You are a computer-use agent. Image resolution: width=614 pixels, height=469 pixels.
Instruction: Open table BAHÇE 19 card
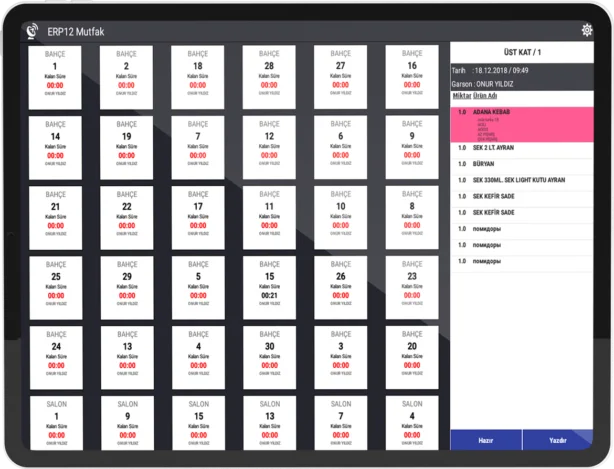point(126,147)
